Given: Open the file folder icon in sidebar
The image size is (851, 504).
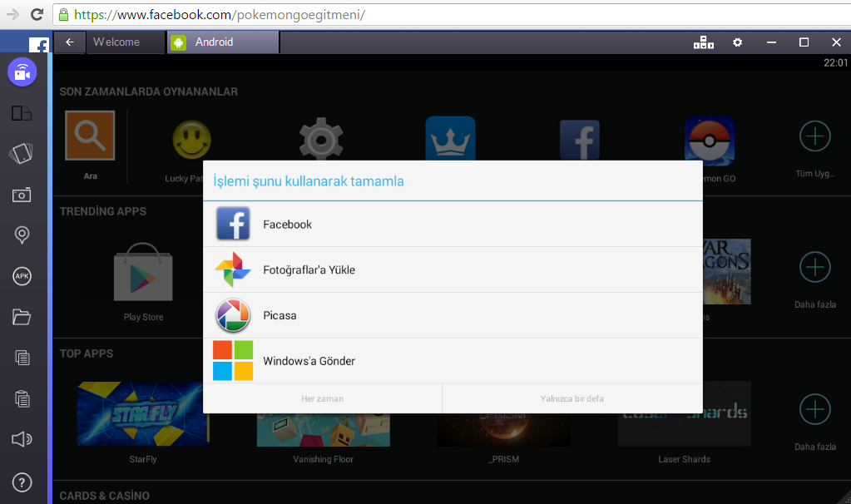Looking at the screenshot, I should click(x=22, y=317).
